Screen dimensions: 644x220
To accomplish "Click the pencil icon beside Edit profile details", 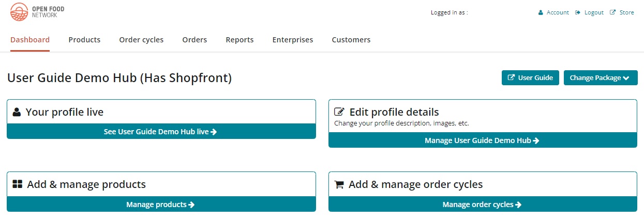I will pos(339,112).
